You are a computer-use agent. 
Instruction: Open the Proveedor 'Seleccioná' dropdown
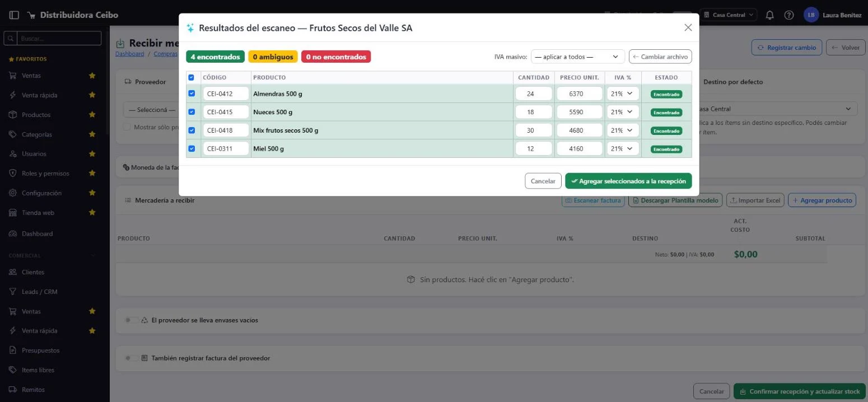coord(151,110)
